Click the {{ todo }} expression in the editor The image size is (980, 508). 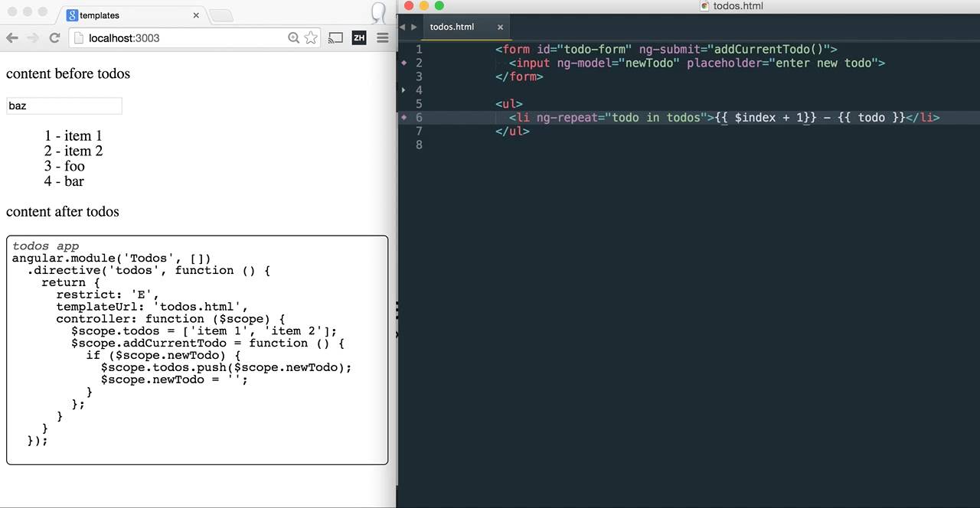(x=871, y=117)
